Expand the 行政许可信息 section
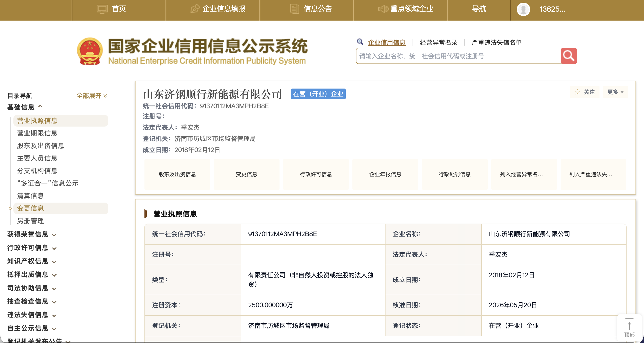The image size is (644, 343). (x=32, y=248)
